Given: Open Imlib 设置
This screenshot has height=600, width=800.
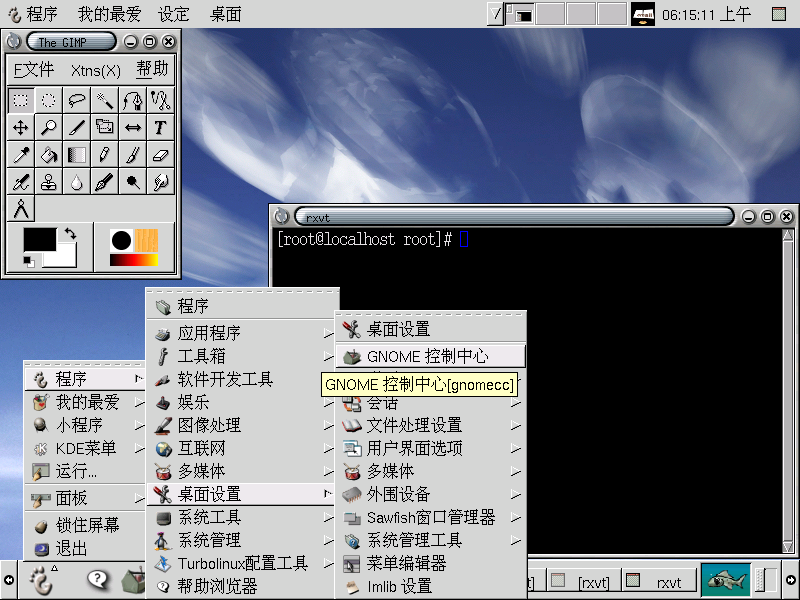Looking at the screenshot, I should pyautogui.click(x=430, y=586).
